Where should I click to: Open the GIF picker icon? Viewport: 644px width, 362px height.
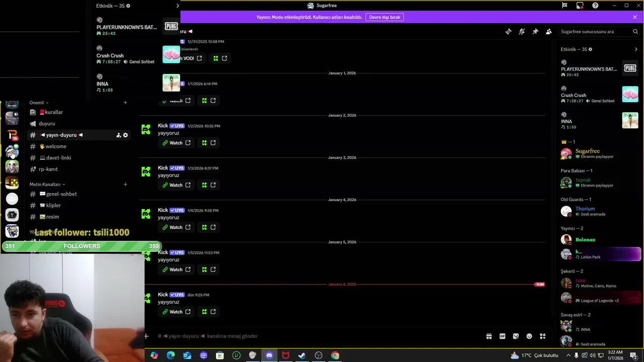click(x=502, y=336)
